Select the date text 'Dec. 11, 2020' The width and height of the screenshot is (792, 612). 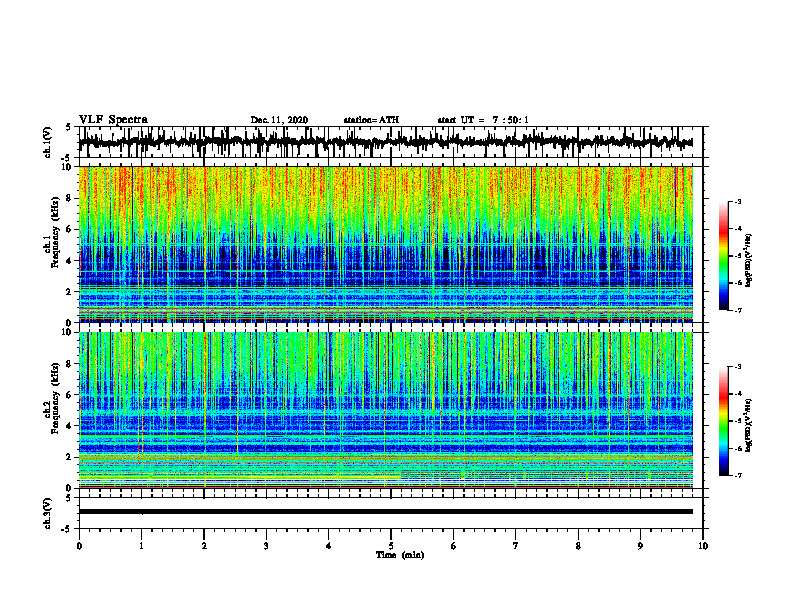pyautogui.click(x=279, y=120)
